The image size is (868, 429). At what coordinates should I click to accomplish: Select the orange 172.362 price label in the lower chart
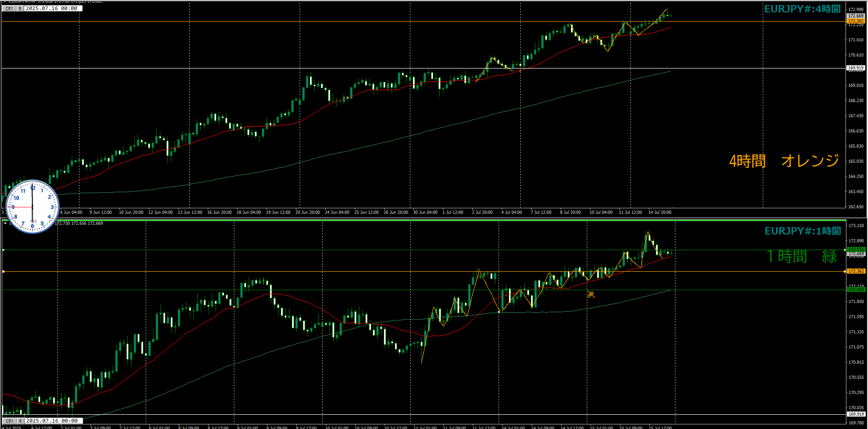pyautogui.click(x=856, y=271)
